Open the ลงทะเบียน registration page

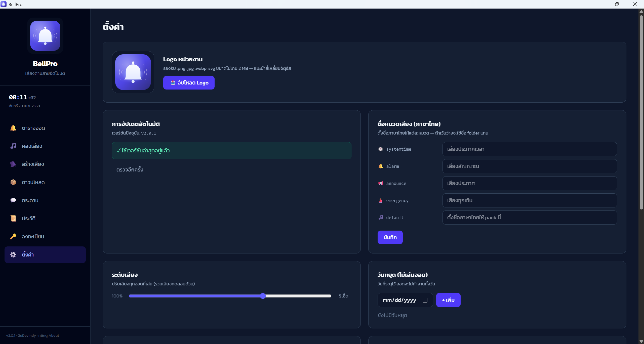[x=45, y=237]
